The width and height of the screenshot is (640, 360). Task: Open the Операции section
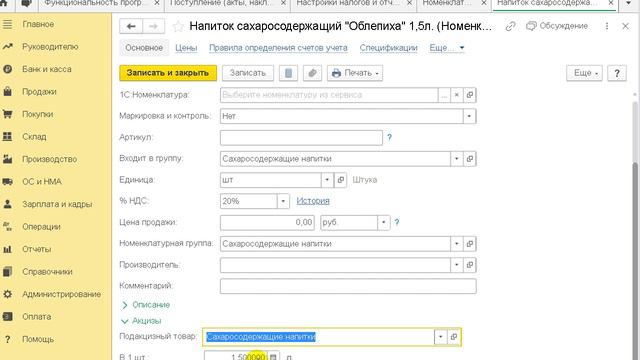click(41, 227)
